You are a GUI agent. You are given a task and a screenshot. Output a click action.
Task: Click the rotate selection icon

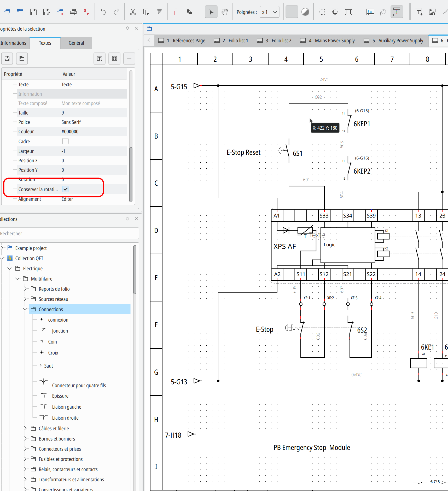click(189, 12)
